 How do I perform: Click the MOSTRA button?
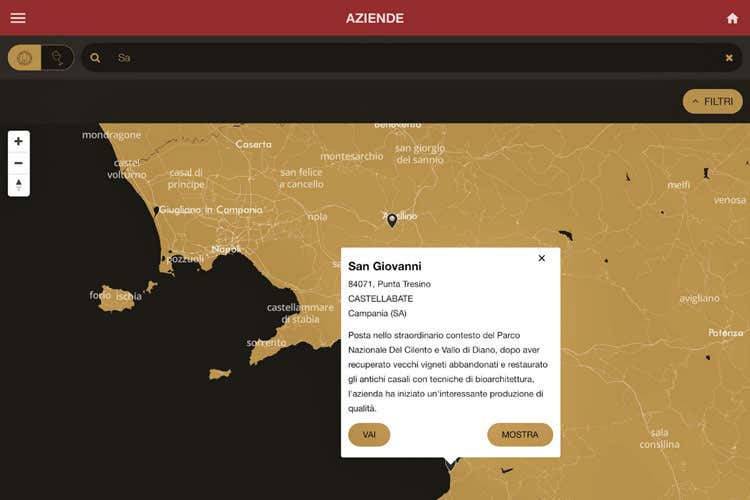click(520, 435)
